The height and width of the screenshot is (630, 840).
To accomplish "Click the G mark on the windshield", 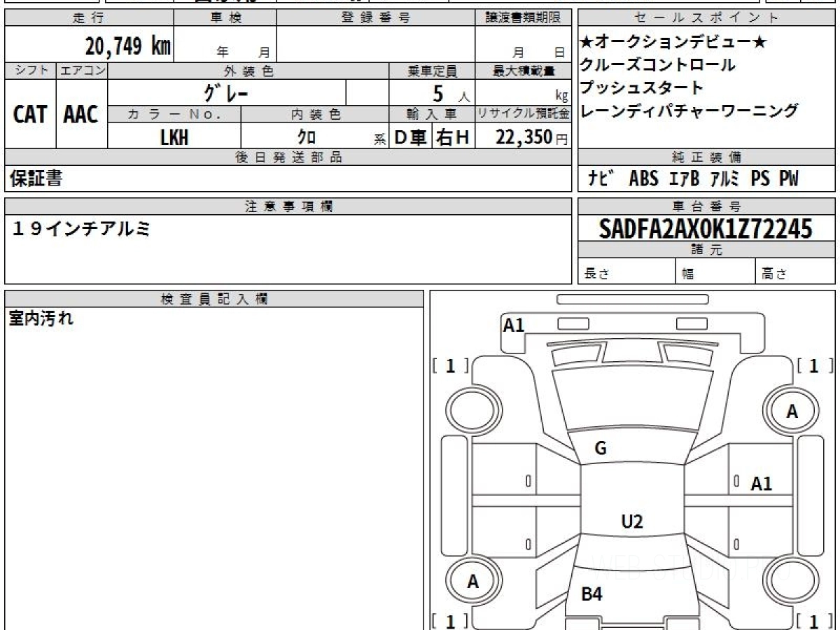I will [601, 449].
